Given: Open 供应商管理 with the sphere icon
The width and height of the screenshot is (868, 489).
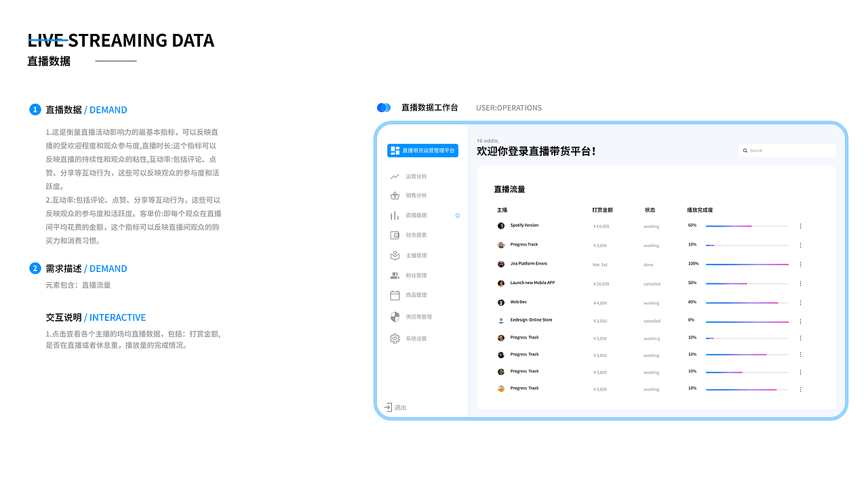Looking at the screenshot, I should [395, 316].
